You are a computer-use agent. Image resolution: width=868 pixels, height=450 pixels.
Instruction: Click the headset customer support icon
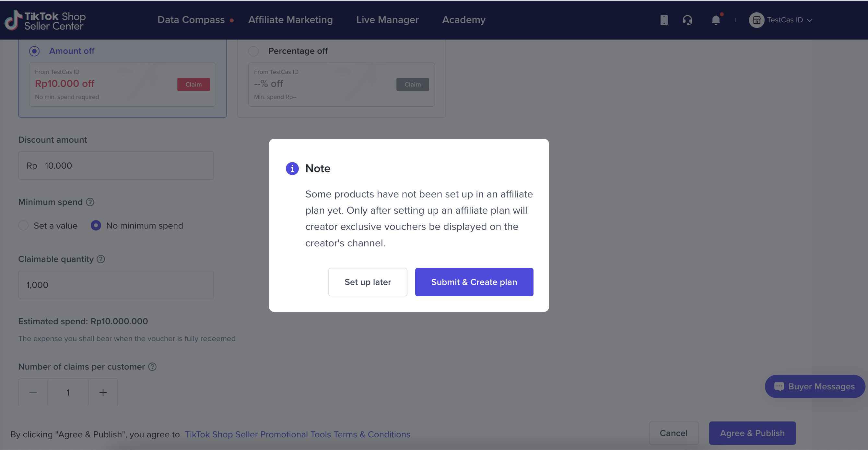[x=687, y=20]
